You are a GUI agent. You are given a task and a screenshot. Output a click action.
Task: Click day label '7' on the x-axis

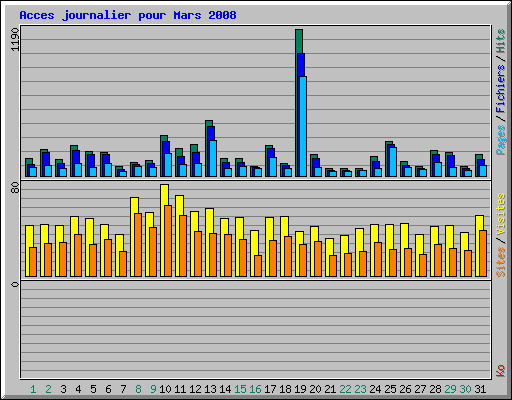tap(123, 389)
